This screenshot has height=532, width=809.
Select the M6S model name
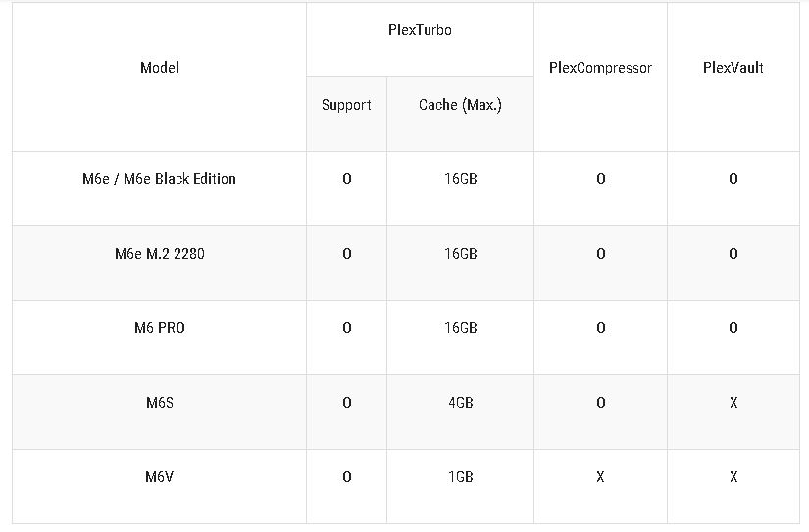(159, 403)
